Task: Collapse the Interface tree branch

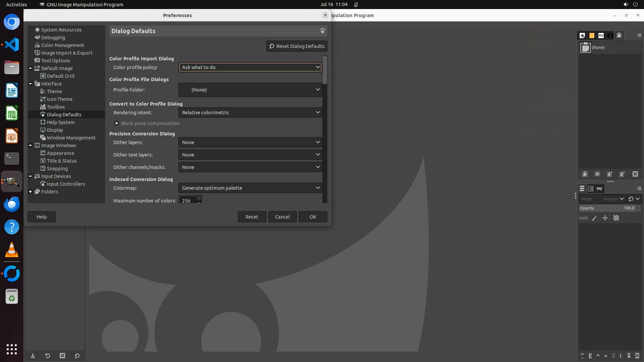Action: pos(31,84)
